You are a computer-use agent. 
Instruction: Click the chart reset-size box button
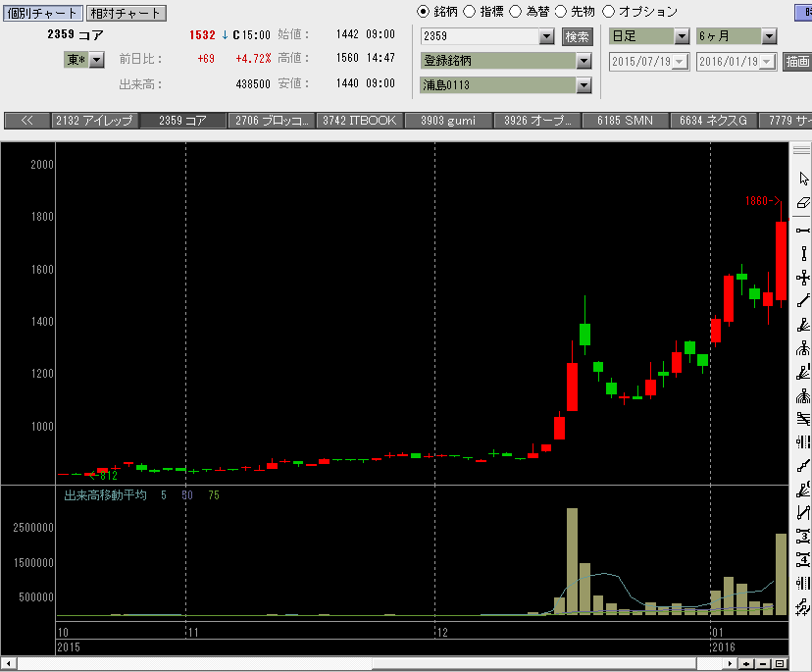(781, 664)
